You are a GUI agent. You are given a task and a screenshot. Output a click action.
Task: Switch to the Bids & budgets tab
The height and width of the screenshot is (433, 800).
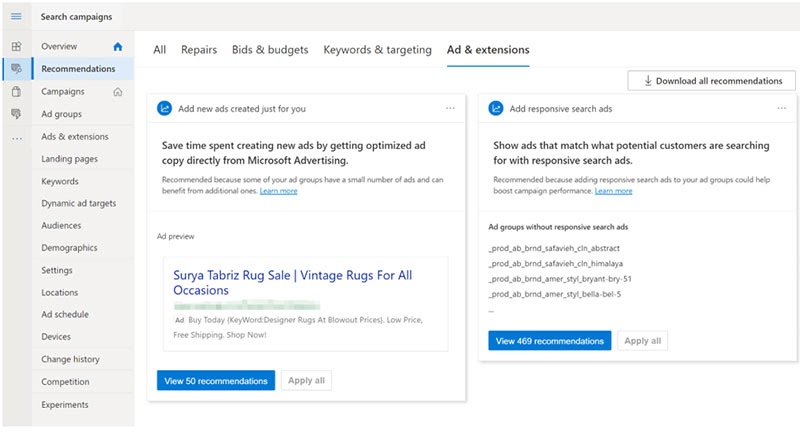click(x=270, y=49)
